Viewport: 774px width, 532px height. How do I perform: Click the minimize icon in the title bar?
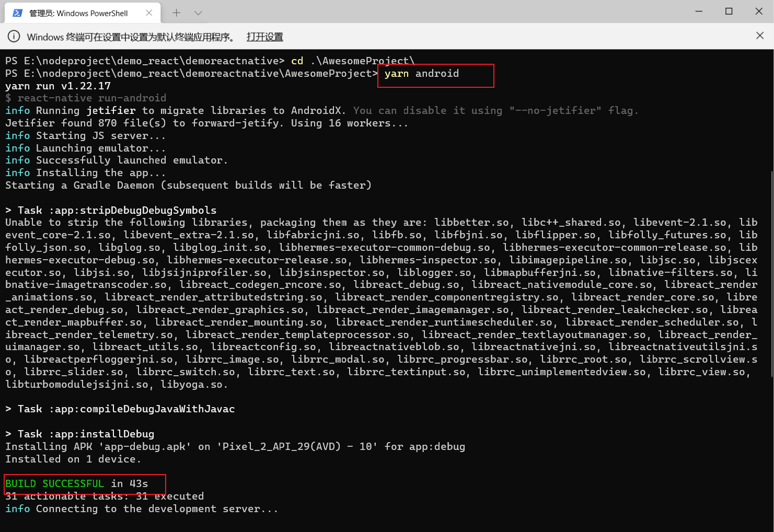click(x=699, y=11)
